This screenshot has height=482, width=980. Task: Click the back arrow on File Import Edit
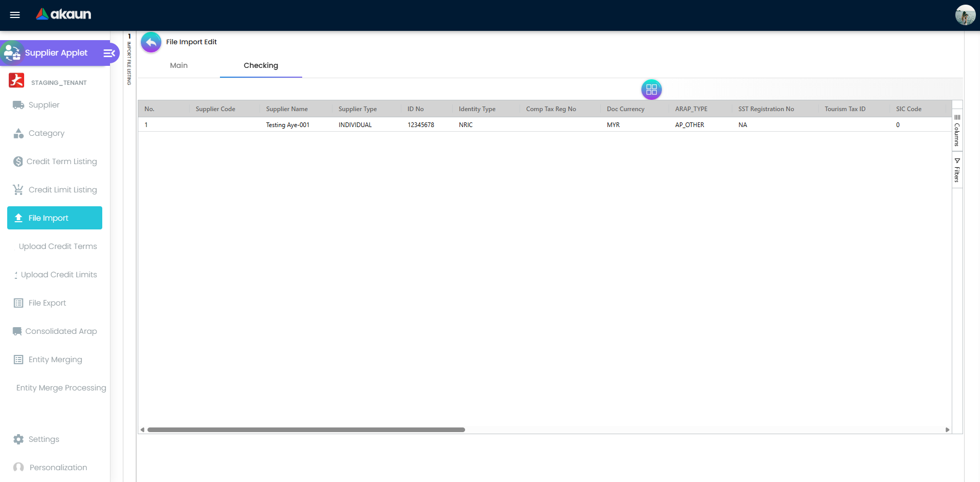click(151, 42)
